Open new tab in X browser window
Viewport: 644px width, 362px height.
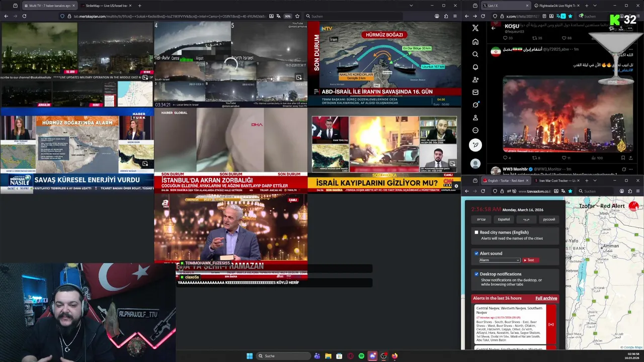(x=586, y=6)
